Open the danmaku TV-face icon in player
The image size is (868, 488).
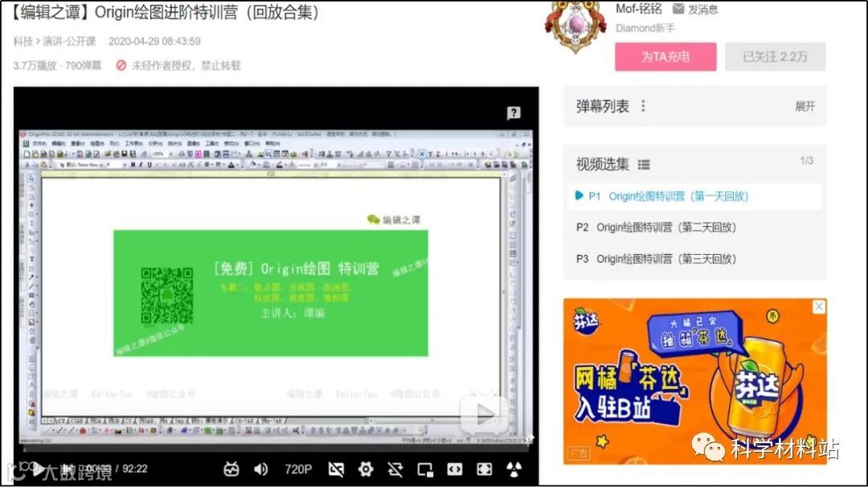[x=231, y=470]
